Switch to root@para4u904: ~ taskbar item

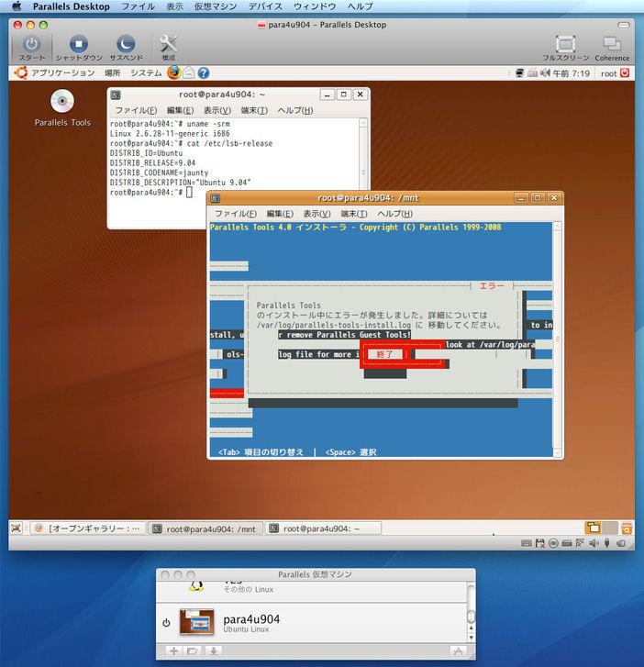coord(323,528)
